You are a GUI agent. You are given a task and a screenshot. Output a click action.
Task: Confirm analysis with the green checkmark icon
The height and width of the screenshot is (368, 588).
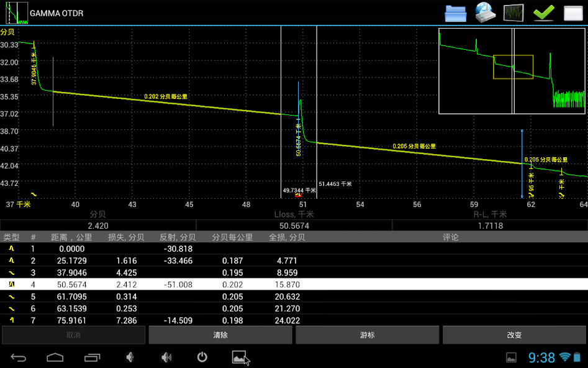543,12
